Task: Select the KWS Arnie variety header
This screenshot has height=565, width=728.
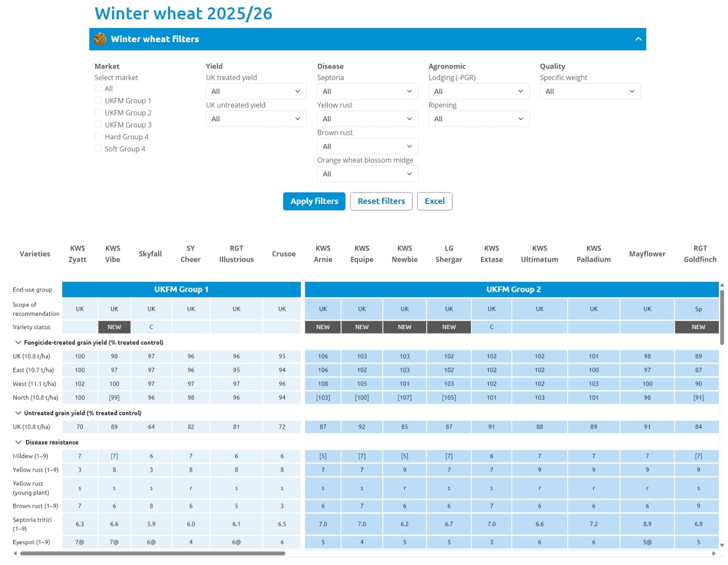Action: pyautogui.click(x=323, y=254)
